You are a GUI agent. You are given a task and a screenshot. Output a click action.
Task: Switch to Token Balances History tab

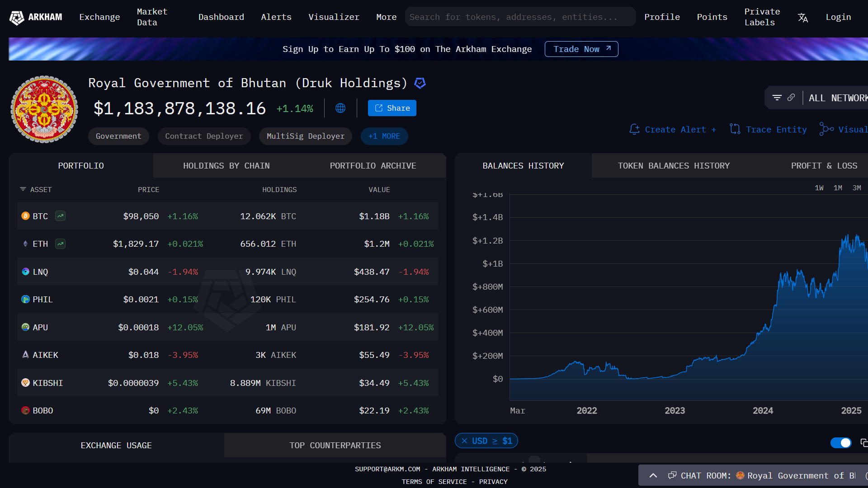674,166
